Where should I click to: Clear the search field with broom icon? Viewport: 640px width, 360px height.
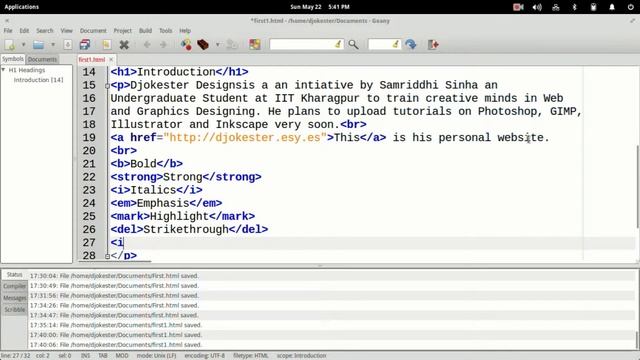338,44
